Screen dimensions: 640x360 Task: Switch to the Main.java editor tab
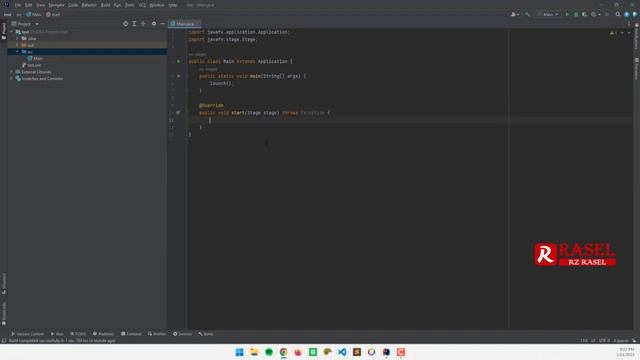click(184, 24)
